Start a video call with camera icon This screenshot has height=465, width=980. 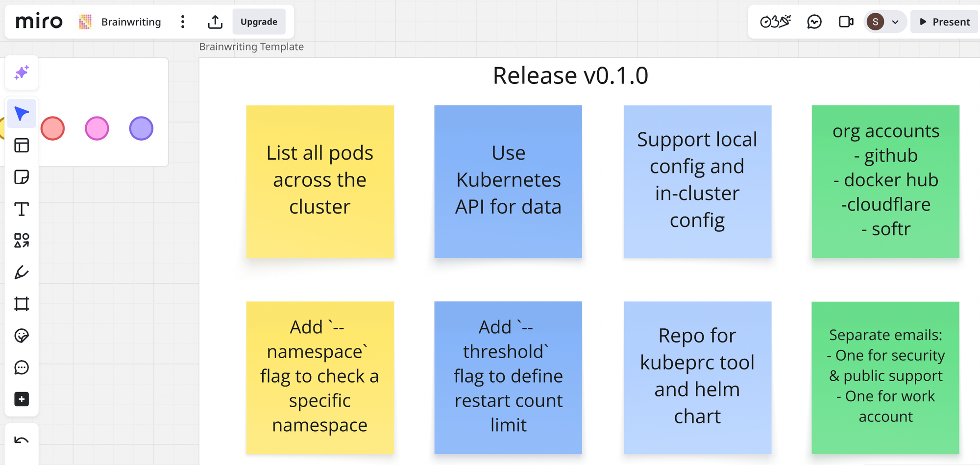tap(846, 22)
